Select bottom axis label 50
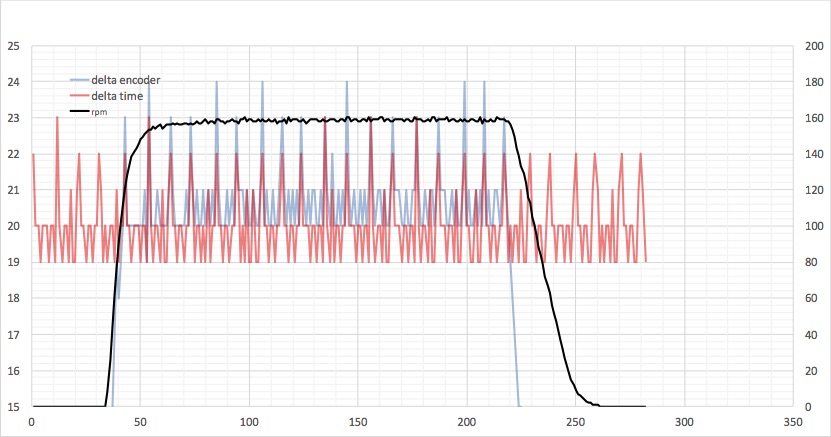Image resolution: width=831 pixels, height=437 pixels. pyautogui.click(x=140, y=422)
